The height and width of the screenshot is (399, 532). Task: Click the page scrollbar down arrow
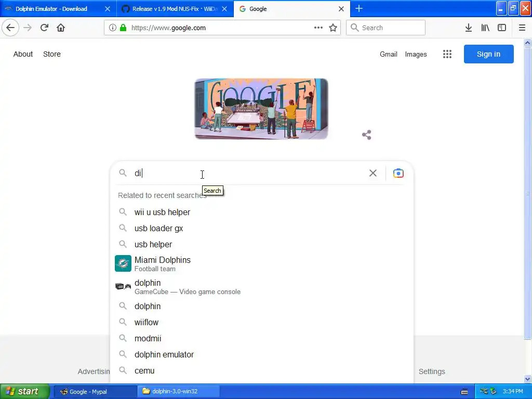527,379
